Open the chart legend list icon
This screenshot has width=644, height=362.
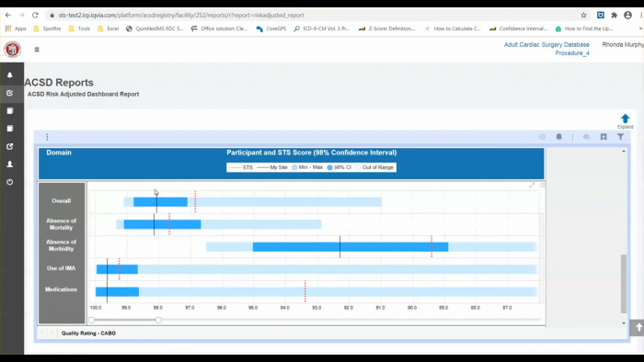542,186
